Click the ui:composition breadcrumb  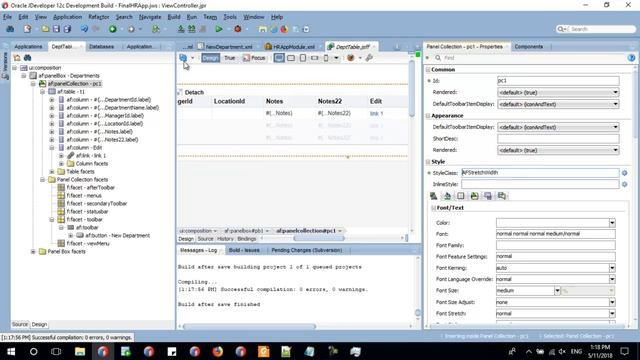click(196, 231)
